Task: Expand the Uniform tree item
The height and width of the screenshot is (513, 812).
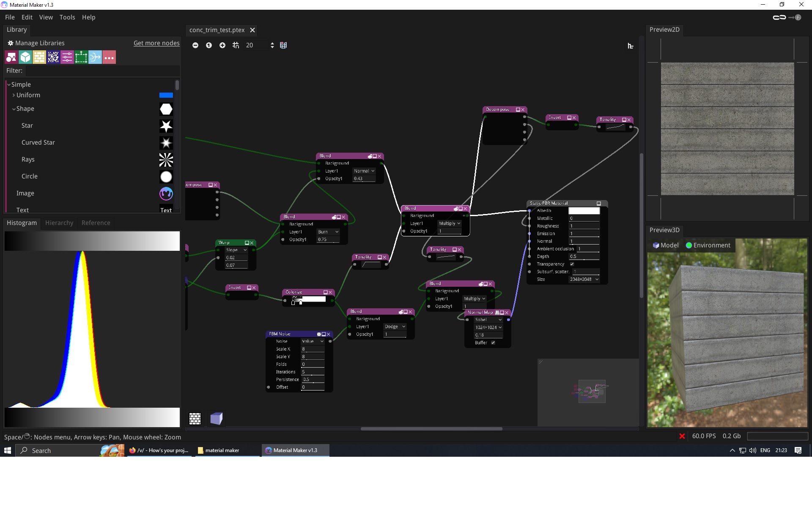Action: click(14, 95)
